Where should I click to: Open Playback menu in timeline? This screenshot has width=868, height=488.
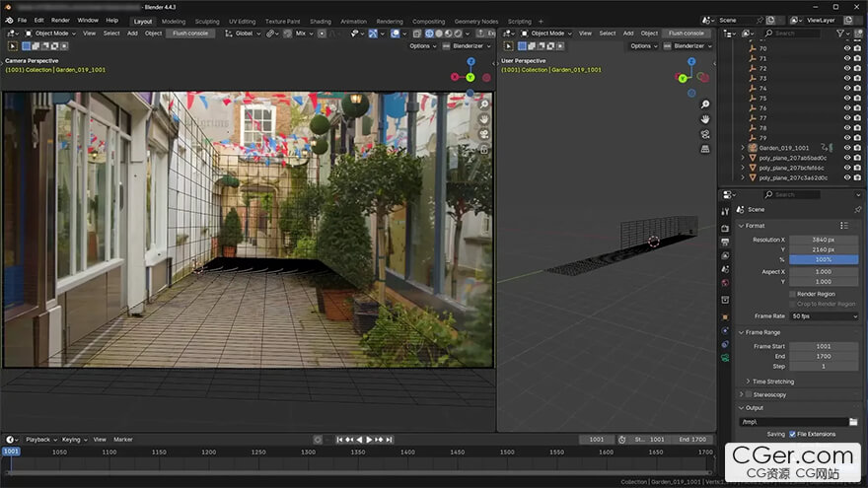tap(41, 440)
